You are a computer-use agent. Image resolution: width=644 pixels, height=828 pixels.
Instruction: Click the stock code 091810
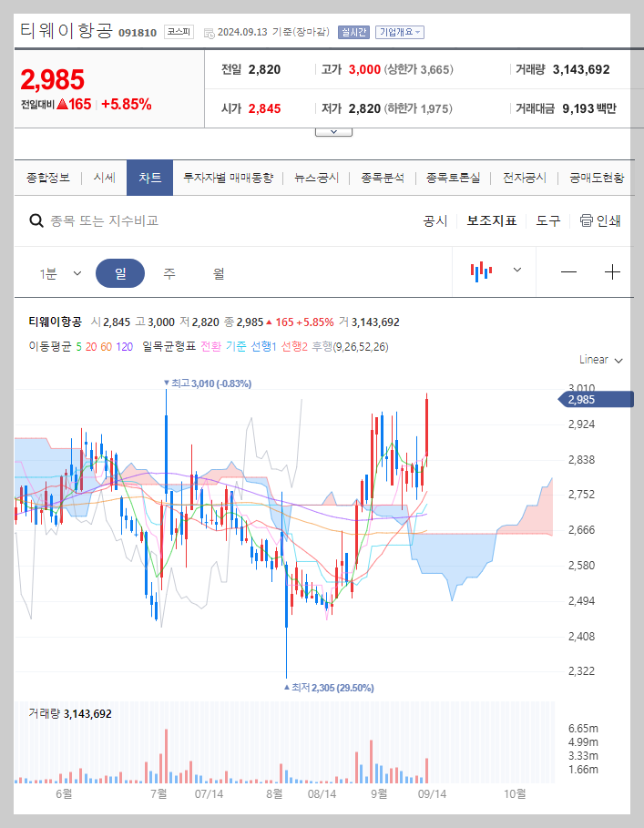(138, 33)
